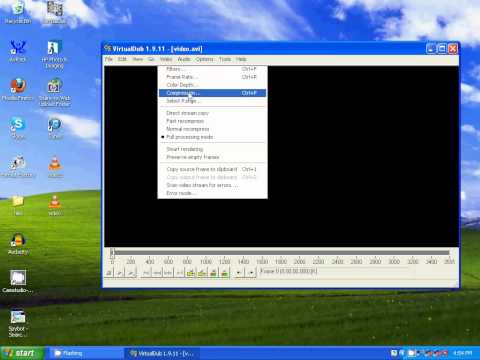Open the Edit menu
Viewport: 480px width, 360px height.
click(122, 59)
